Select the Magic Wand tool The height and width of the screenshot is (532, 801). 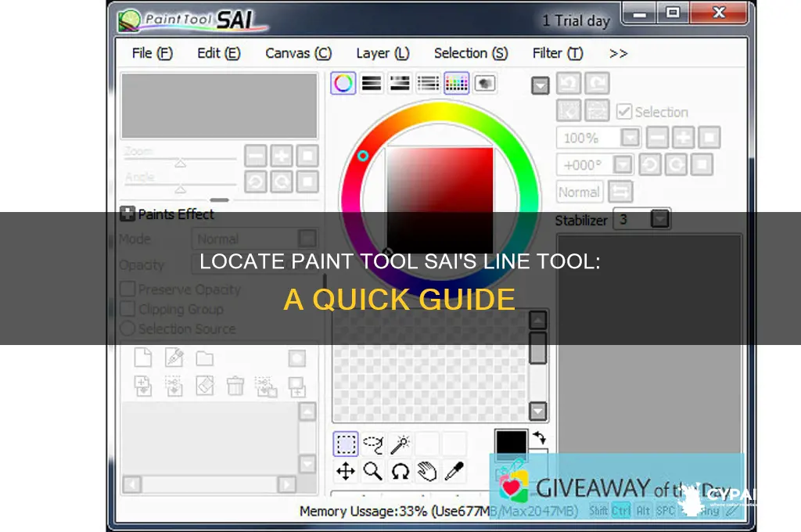[x=400, y=444]
